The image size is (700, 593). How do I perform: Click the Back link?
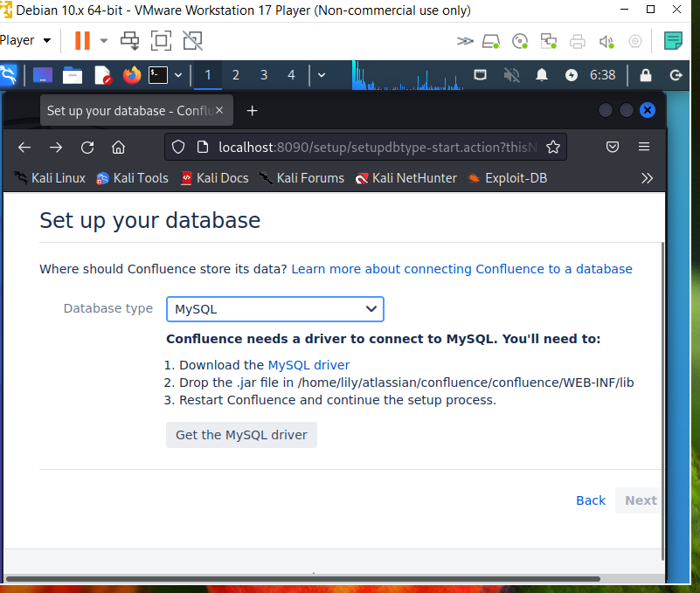[591, 500]
